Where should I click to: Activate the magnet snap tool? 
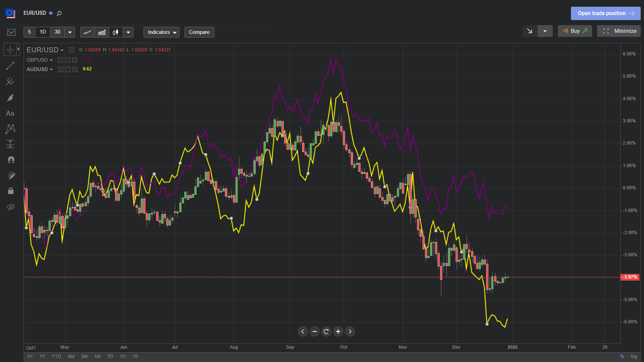pyautogui.click(x=11, y=160)
